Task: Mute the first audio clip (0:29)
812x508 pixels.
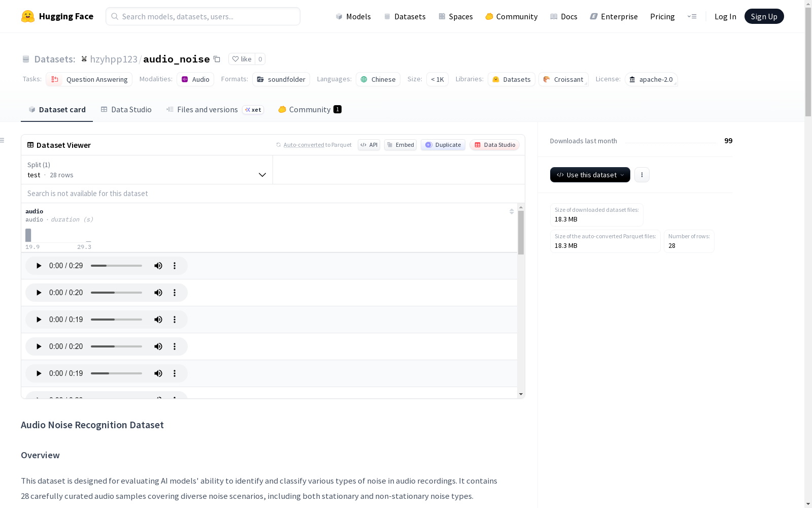Action: click(158, 266)
